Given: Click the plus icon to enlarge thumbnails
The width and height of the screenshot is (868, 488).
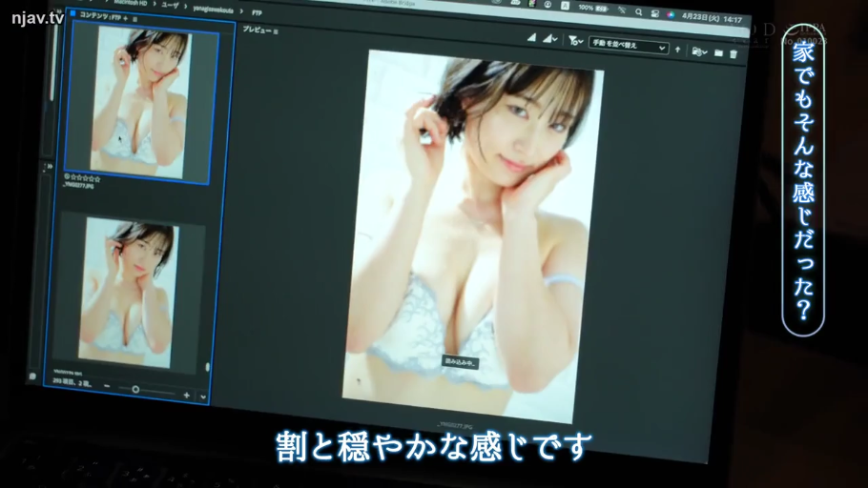Looking at the screenshot, I should coord(186,393).
